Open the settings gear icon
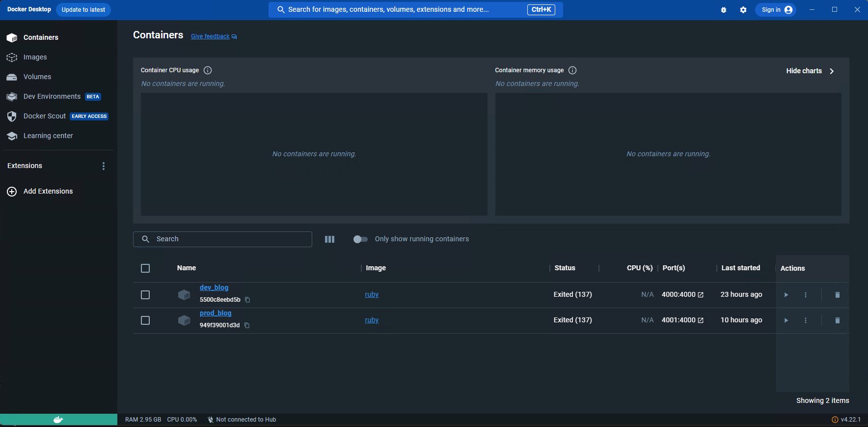This screenshot has width=868, height=427. click(x=743, y=10)
